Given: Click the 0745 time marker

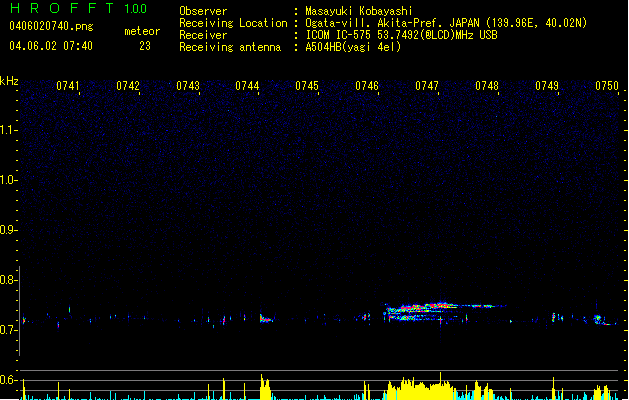Looking at the screenshot, I should tap(307, 86).
